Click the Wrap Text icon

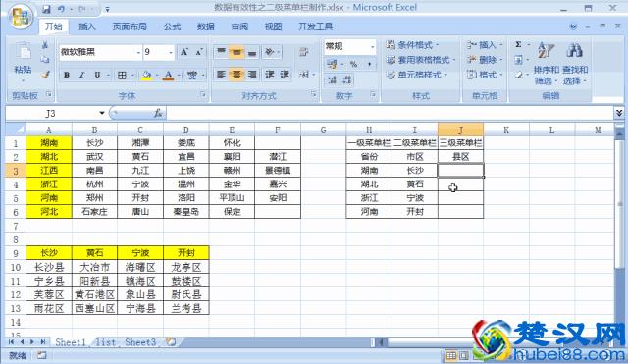tap(303, 52)
